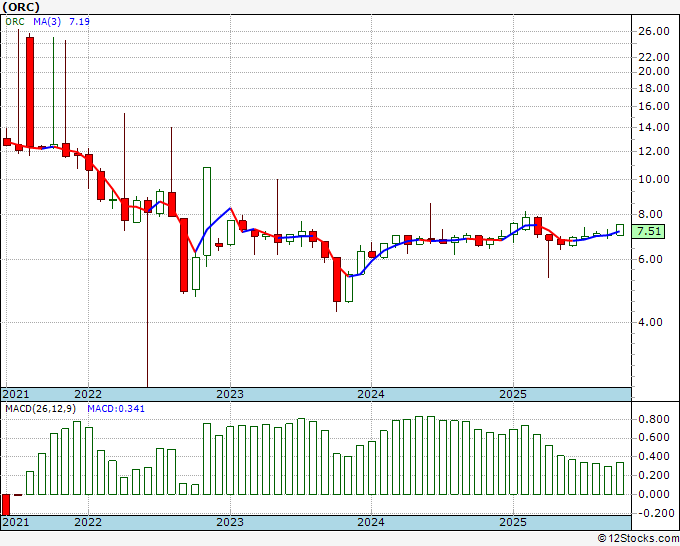
Task: Click the MACD(26,12,9) indicator label
Action: (x=41, y=409)
